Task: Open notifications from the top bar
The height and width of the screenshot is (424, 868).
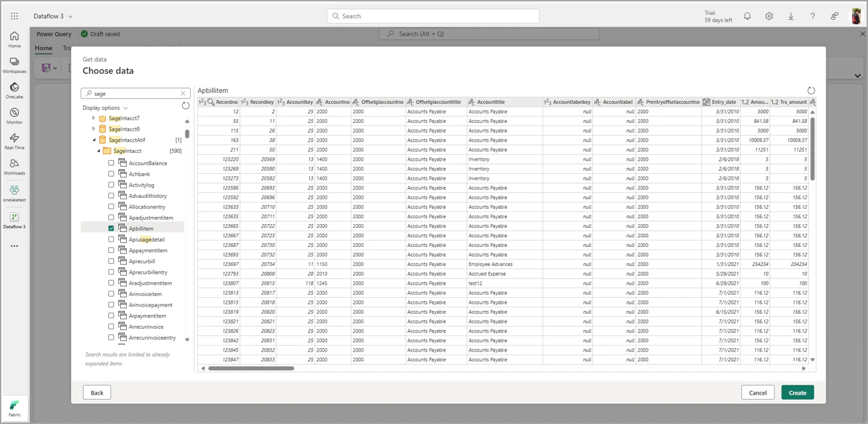Action: click(747, 16)
